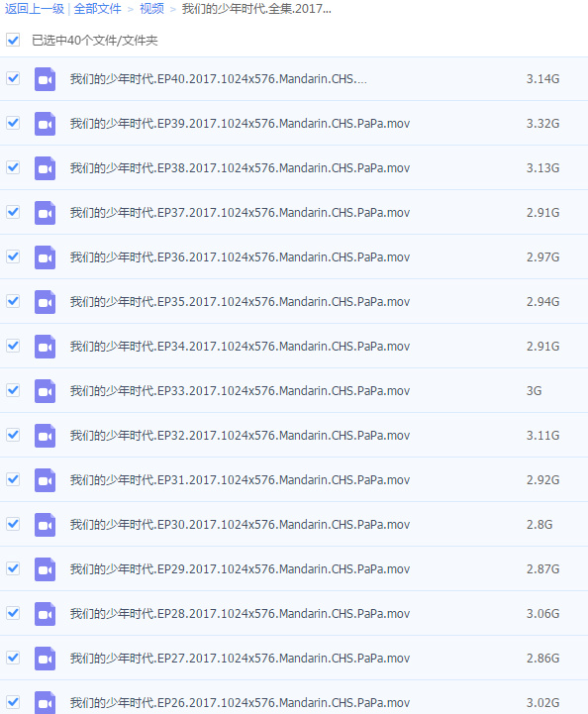Select the EP26 file name

pyautogui.click(x=240, y=703)
